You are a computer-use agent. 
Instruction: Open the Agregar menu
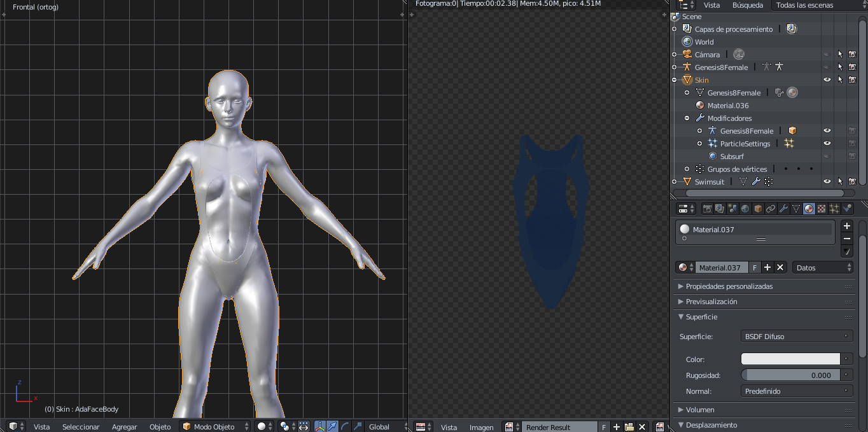pos(125,427)
